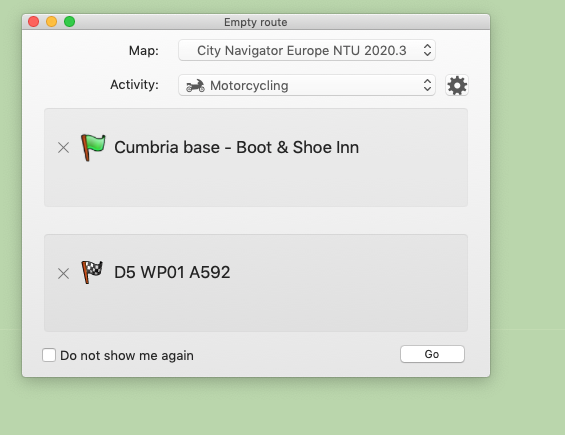565x435 pixels.
Task: Click the checkered finish flag icon
Action: point(92,272)
